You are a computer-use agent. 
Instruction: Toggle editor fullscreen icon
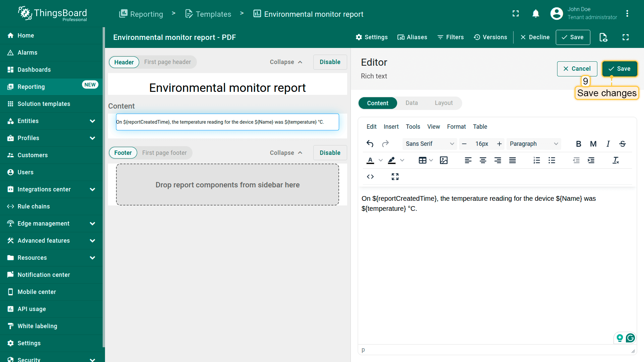(395, 177)
